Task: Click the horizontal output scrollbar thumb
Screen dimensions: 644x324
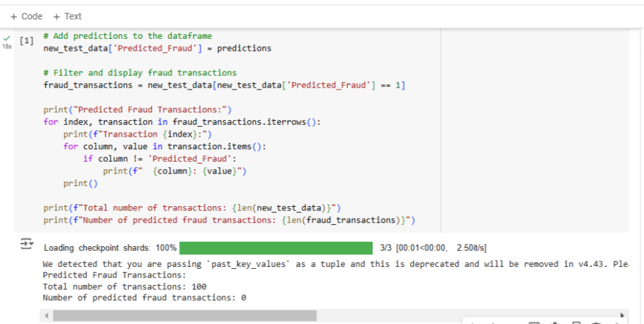Action: coord(185,316)
